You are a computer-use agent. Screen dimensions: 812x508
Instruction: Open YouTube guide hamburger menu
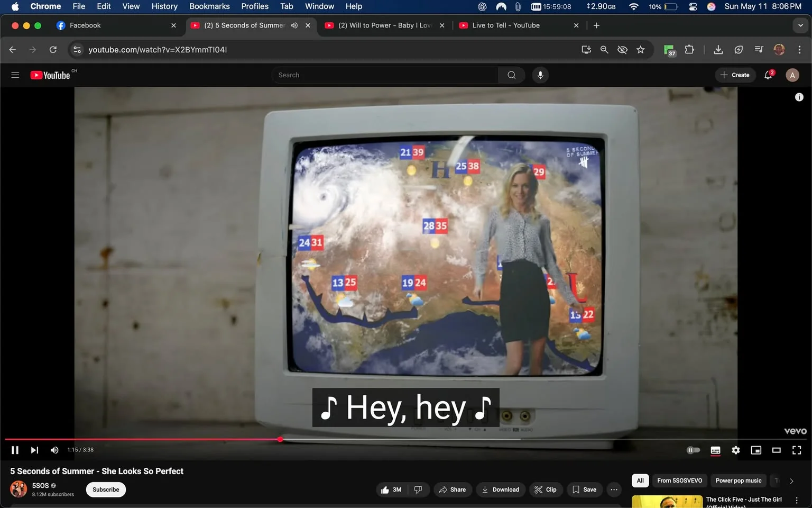(x=15, y=75)
